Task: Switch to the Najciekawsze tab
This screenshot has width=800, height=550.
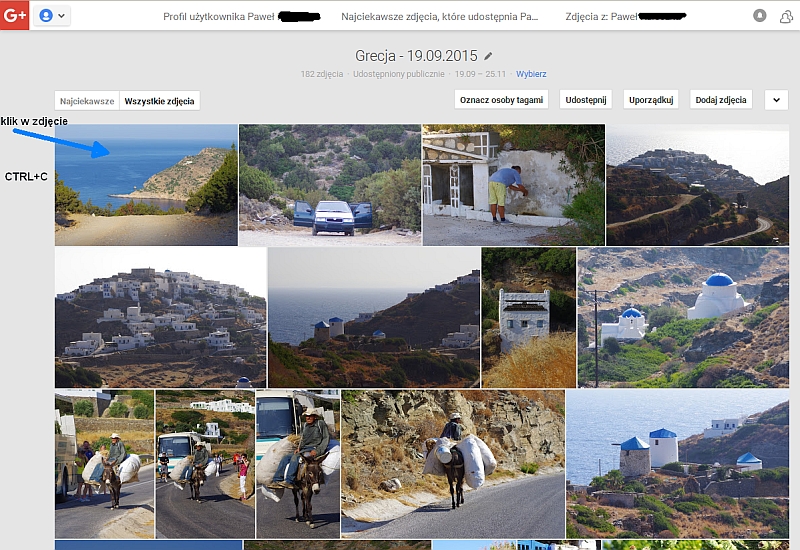Action: click(x=87, y=100)
